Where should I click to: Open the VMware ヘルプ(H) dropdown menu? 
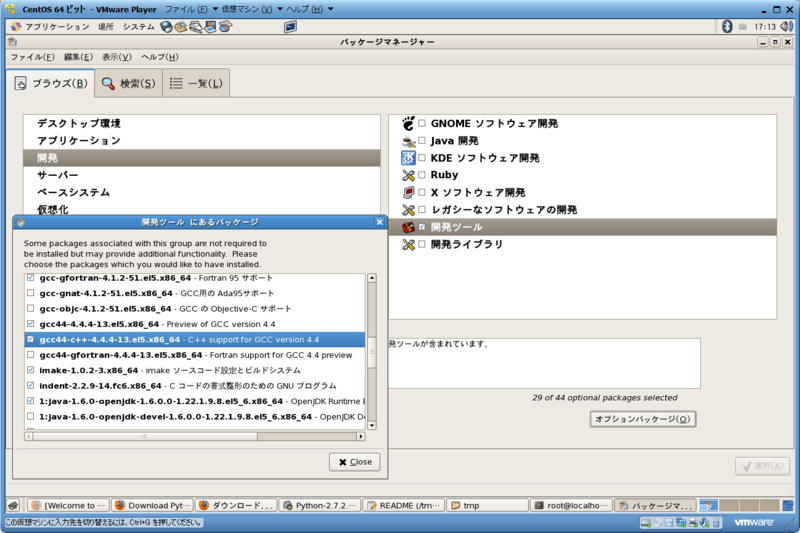[310, 9]
